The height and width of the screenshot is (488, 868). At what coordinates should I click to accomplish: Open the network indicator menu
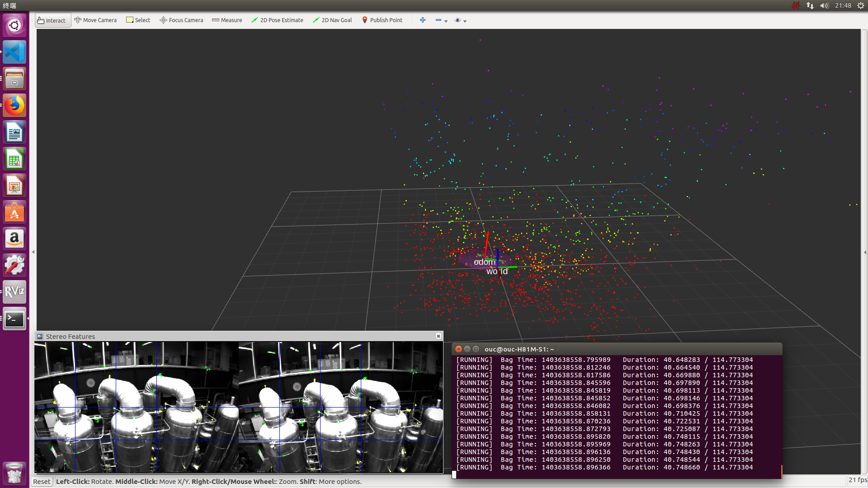click(x=810, y=5)
